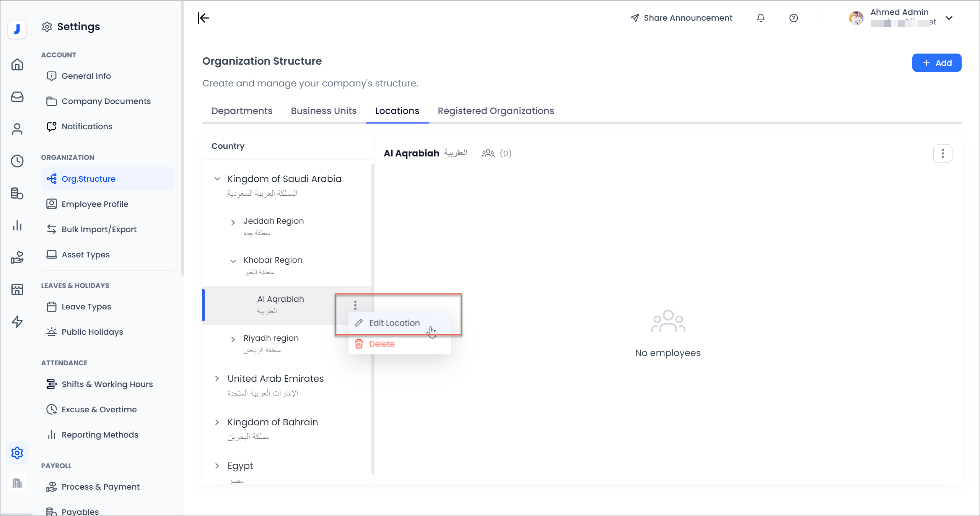980x516 pixels.
Task: Open the inbox icon in left rail
Action: [x=17, y=97]
